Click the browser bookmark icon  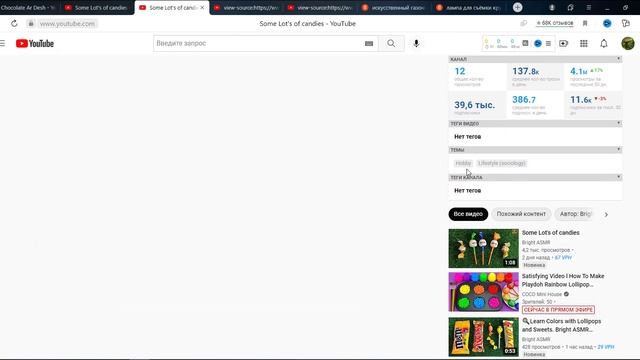click(585, 24)
